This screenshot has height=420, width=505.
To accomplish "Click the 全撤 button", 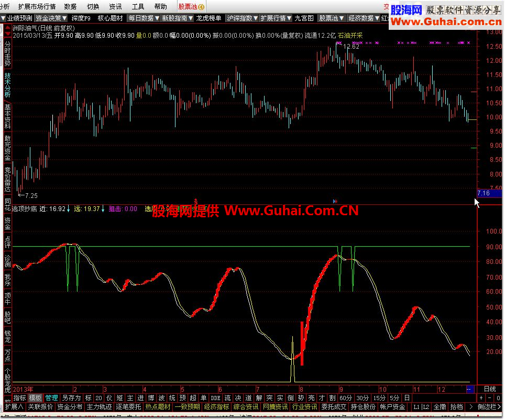I will (440, 407).
